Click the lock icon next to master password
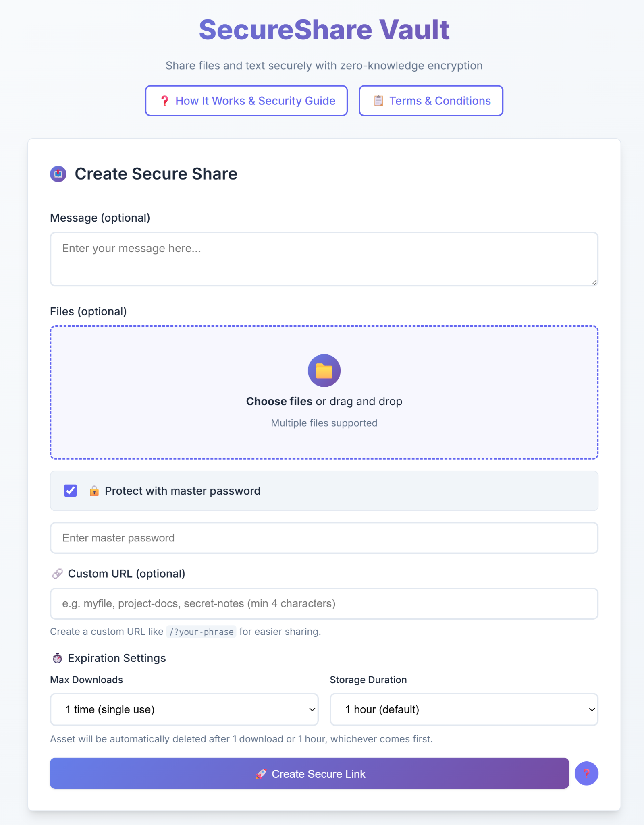The height and width of the screenshot is (825, 644). pos(94,491)
